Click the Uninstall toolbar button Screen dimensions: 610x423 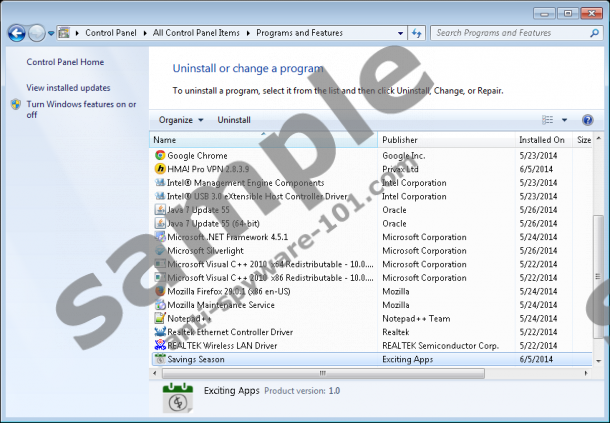(234, 120)
